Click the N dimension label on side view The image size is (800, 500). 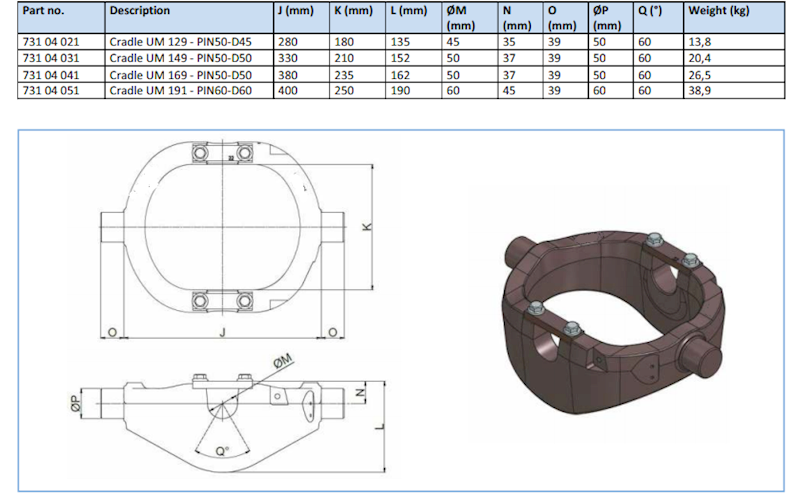(x=361, y=393)
